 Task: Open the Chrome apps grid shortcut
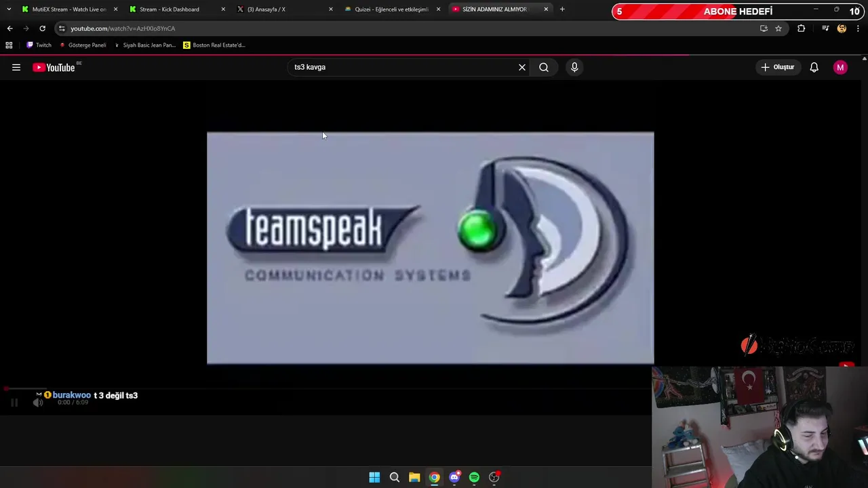(9, 45)
